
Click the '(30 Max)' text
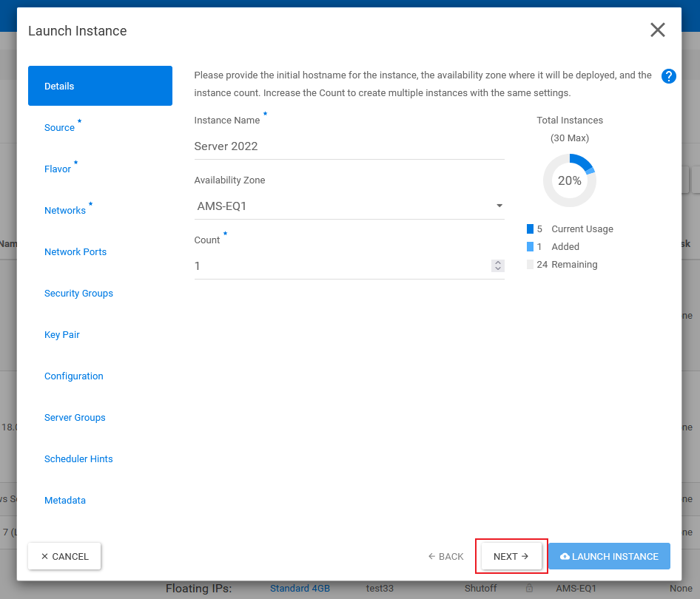[x=570, y=138]
